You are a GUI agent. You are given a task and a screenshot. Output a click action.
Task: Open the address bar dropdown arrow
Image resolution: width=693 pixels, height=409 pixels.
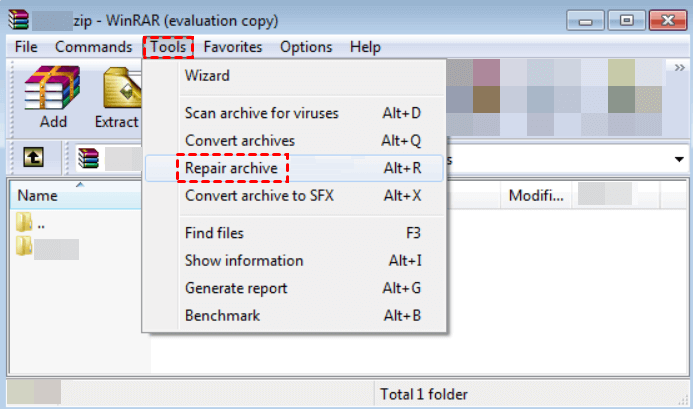point(679,159)
